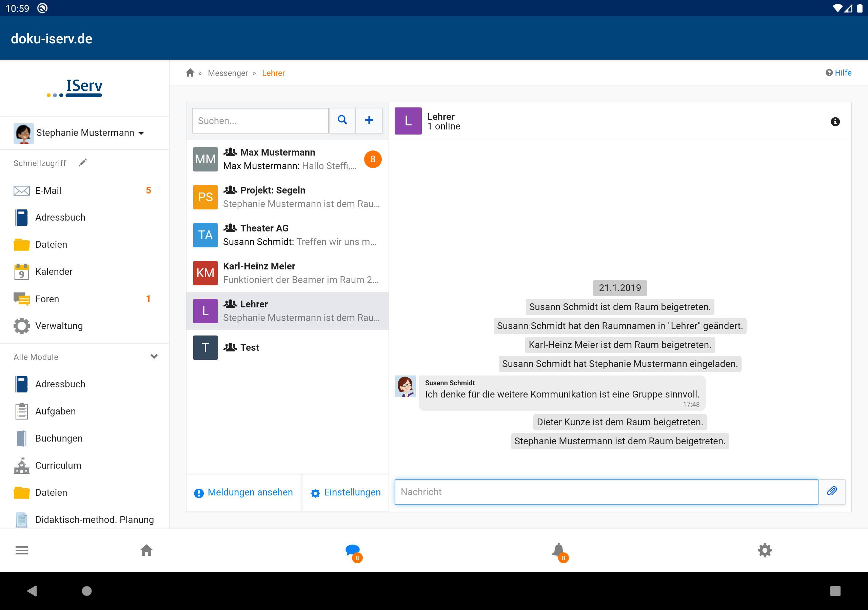The height and width of the screenshot is (610, 868).
Task: Open the Verwaltung module
Action: point(84,326)
